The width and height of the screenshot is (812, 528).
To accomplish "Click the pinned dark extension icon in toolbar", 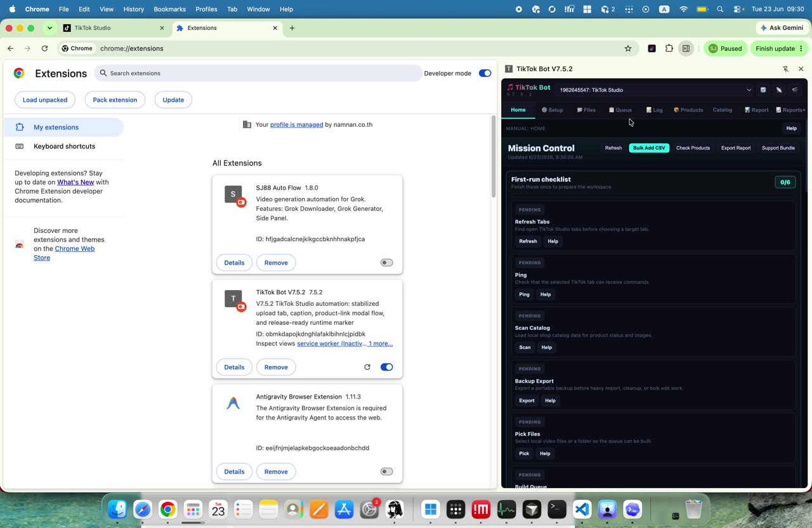I will [652, 48].
